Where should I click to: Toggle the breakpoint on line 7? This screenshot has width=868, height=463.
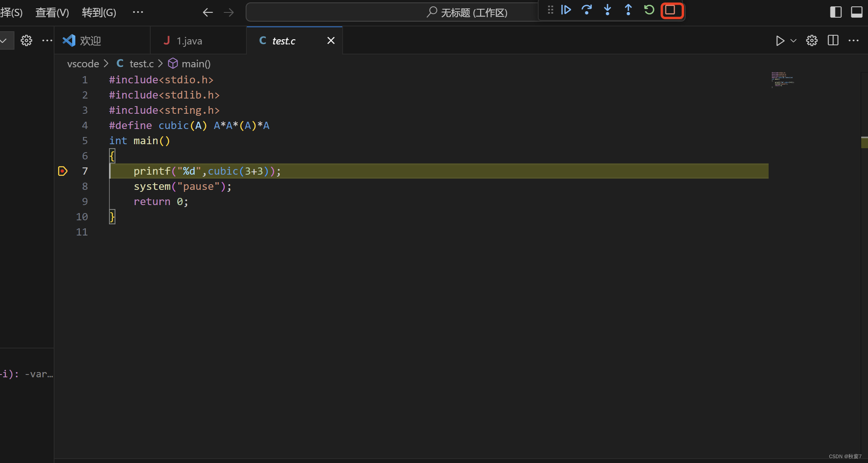(x=63, y=171)
